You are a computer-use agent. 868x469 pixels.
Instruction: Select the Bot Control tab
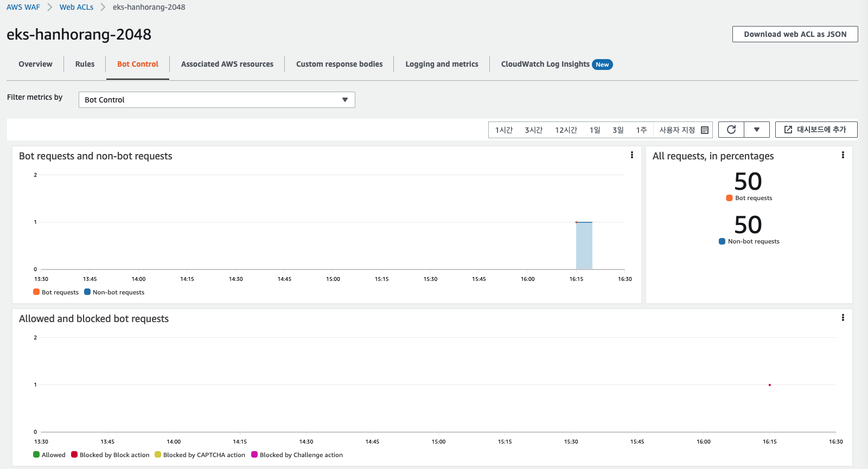click(x=138, y=64)
